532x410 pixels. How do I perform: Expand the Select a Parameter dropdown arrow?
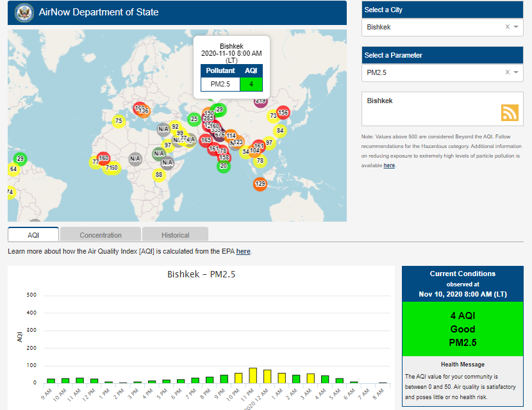[x=516, y=72]
